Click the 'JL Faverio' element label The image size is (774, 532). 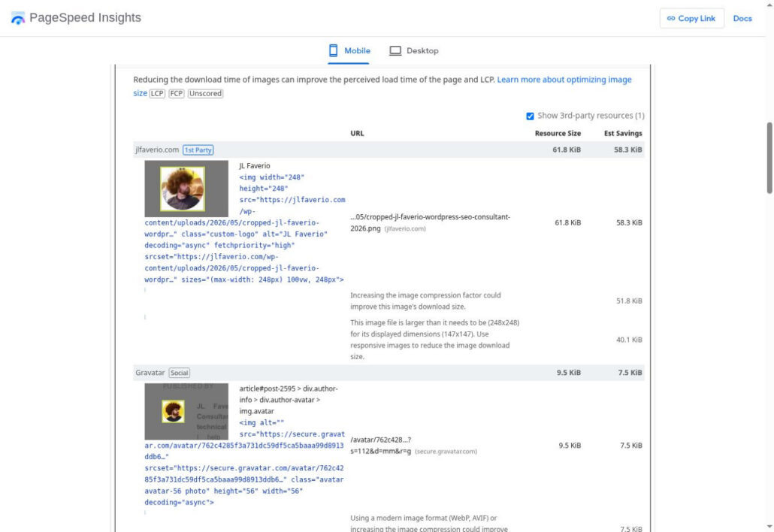coord(255,166)
